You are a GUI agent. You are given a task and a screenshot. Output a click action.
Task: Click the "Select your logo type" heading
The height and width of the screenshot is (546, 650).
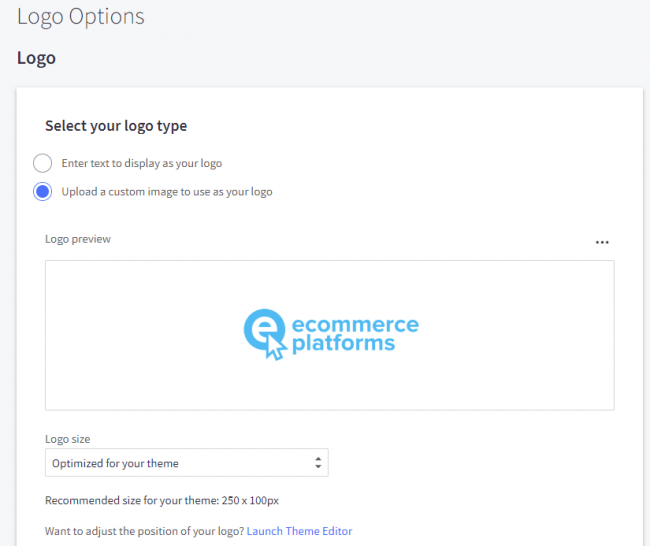pos(116,126)
